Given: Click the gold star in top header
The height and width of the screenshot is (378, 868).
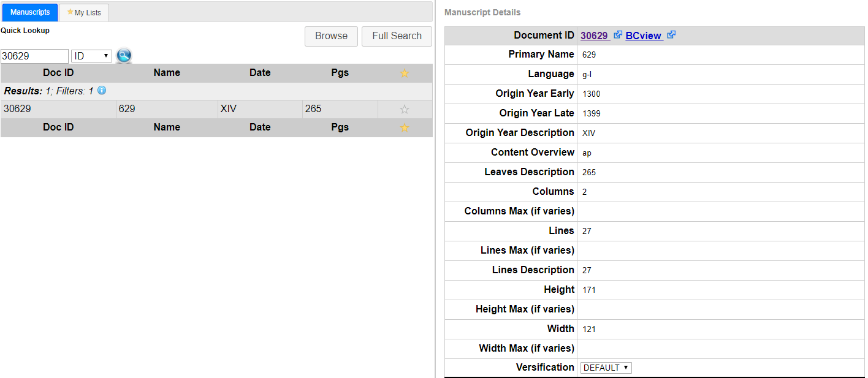Looking at the screenshot, I should click(x=404, y=73).
